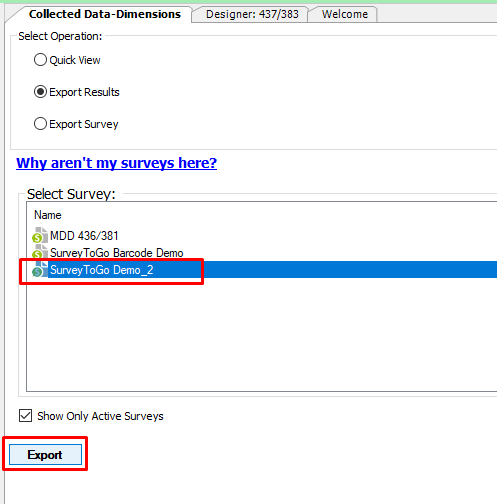Click the Show Only Active Surveys label text
Image resolution: width=497 pixels, height=504 pixels.
click(100, 416)
